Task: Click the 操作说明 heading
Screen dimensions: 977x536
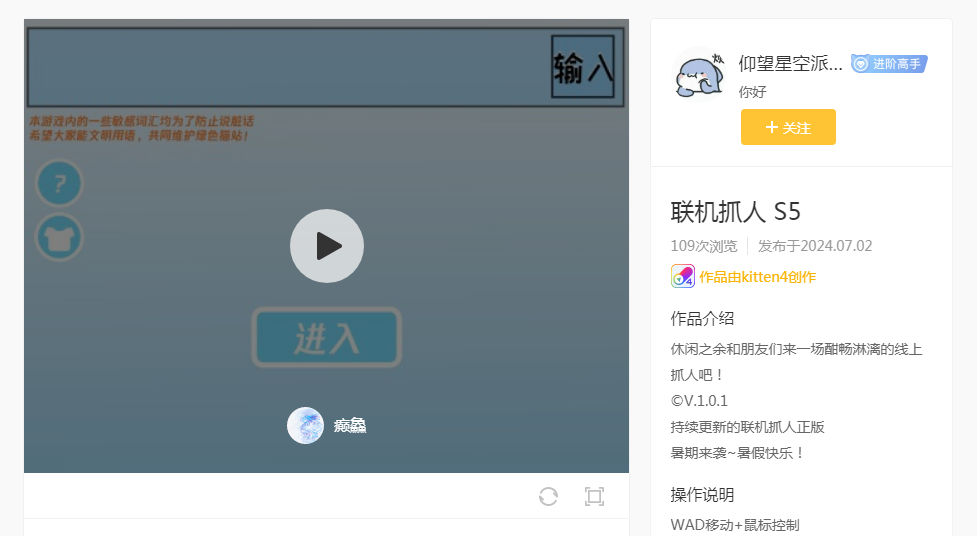Action: [x=702, y=495]
